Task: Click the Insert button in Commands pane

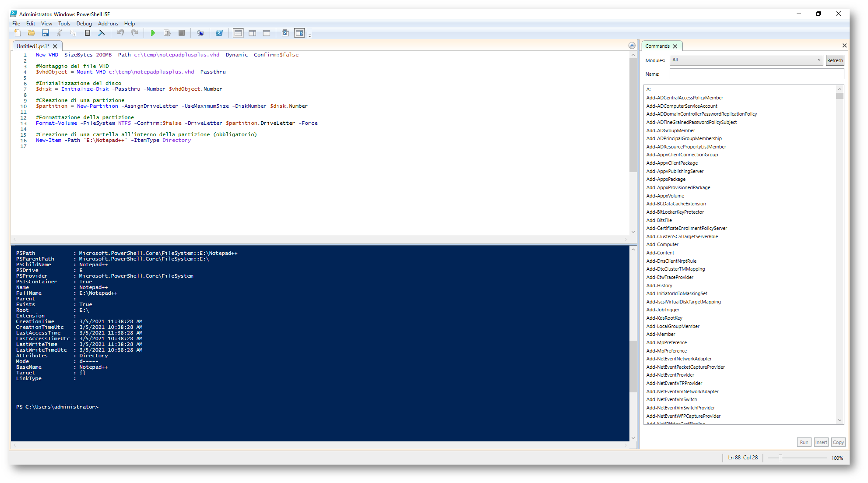Action: pyautogui.click(x=821, y=442)
